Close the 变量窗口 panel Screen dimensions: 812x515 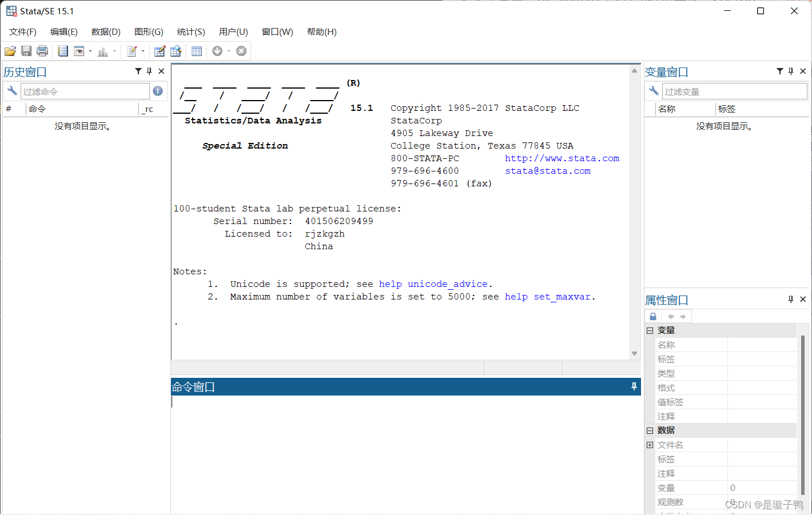803,71
